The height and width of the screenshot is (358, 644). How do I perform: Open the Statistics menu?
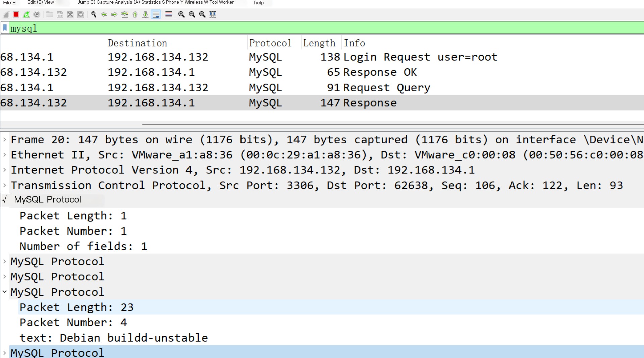151,2
